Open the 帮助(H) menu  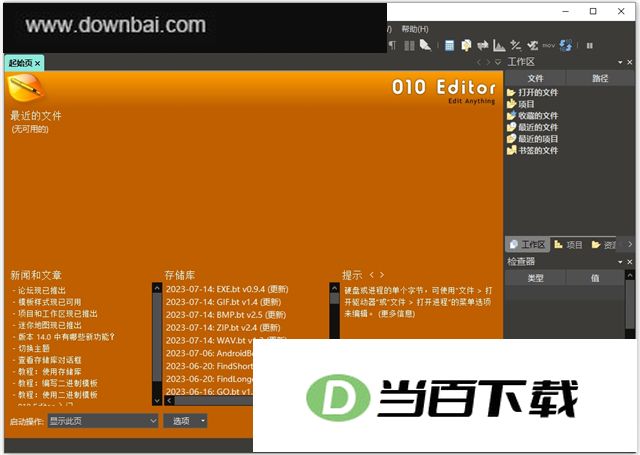pyautogui.click(x=415, y=29)
